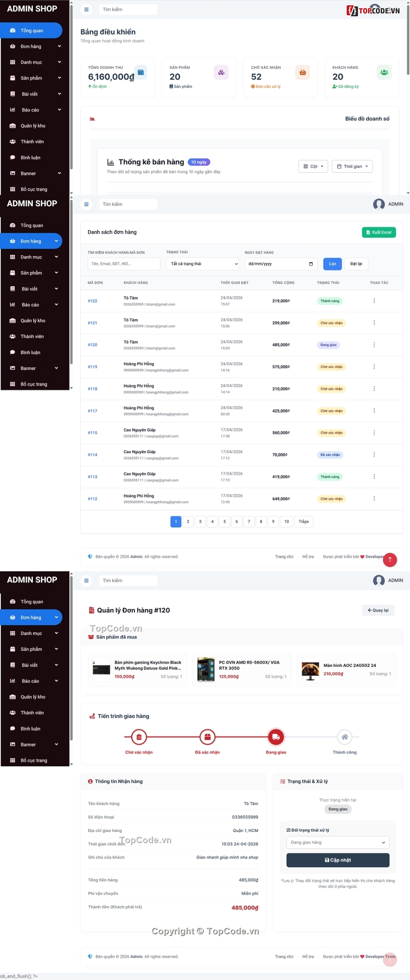The height and width of the screenshot is (980, 410).
Task: Click the Keychron keyboard product thumbnail
Action: [101, 669]
